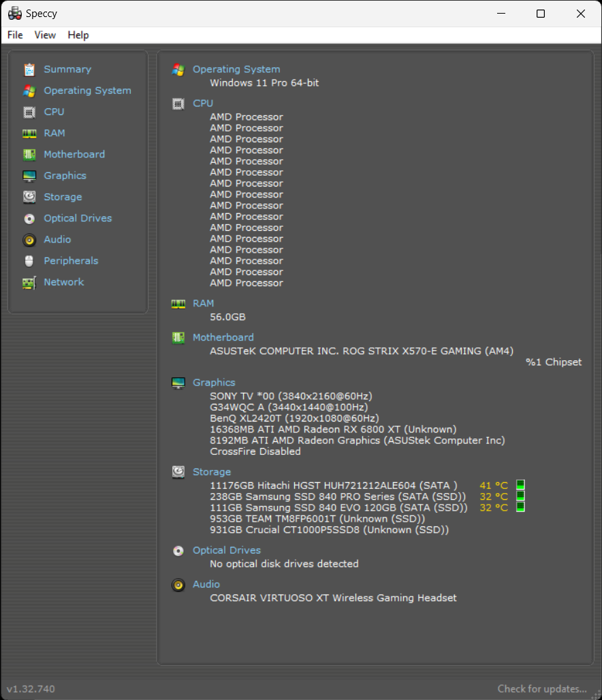Click the Samsung 840 PRO temperature indicator
Image resolution: width=602 pixels, height=700 pixels.
(520, 496)
